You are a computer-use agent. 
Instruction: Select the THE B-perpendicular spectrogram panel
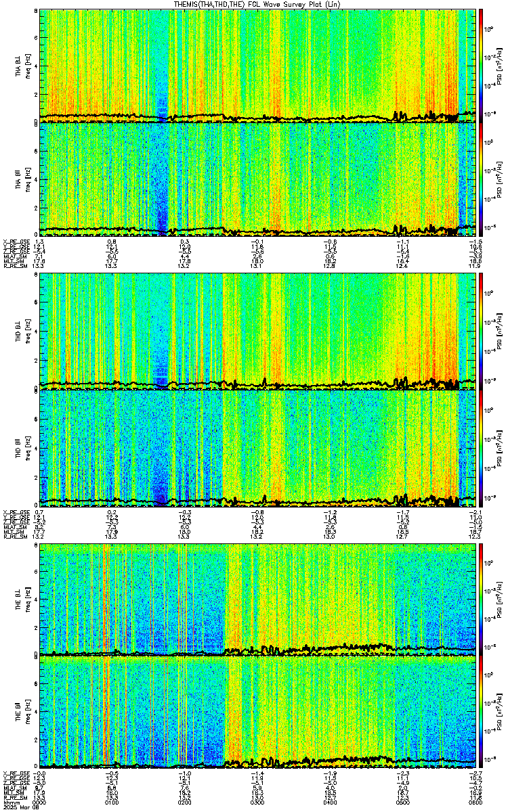pyautogui.click(x=258, y=599)
